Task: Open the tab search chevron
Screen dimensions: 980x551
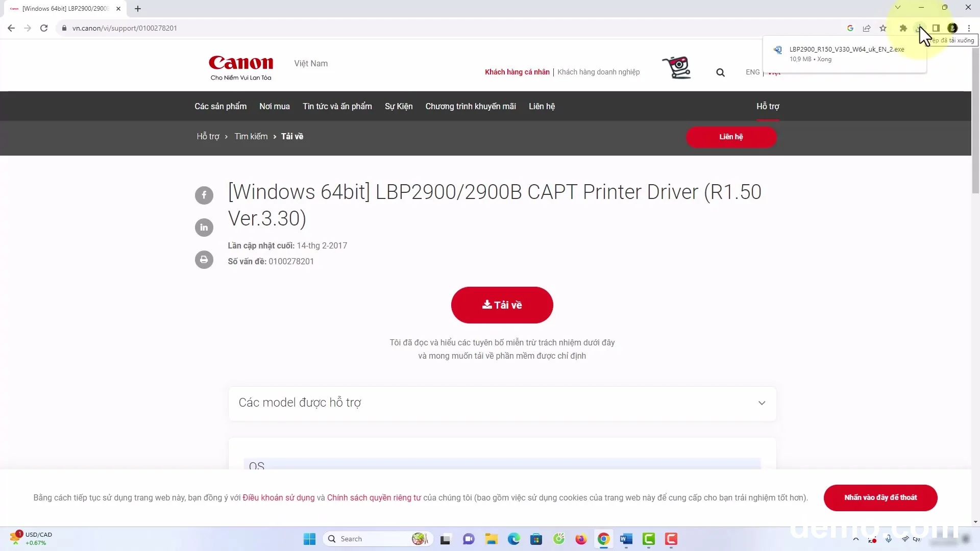Action: tap(898, 8)
